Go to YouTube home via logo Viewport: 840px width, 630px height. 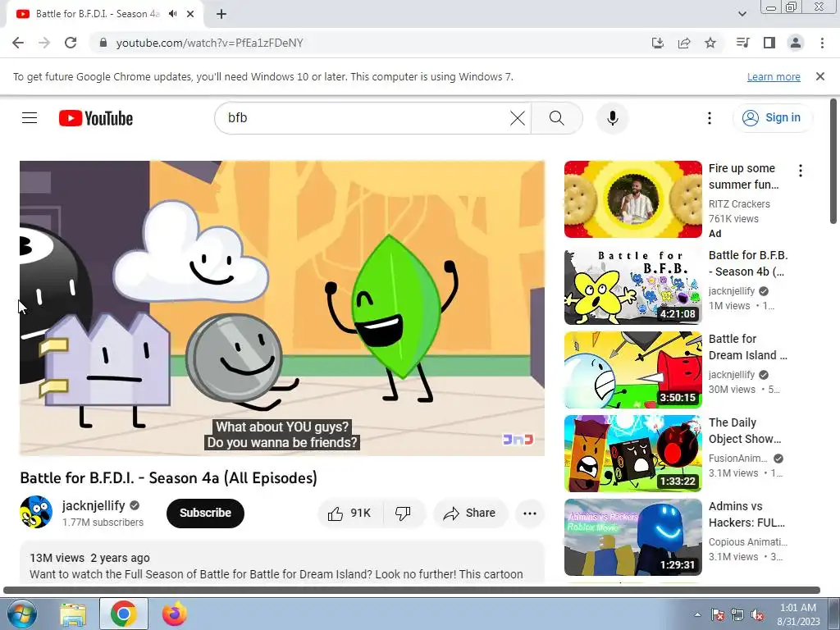[96, 118]
